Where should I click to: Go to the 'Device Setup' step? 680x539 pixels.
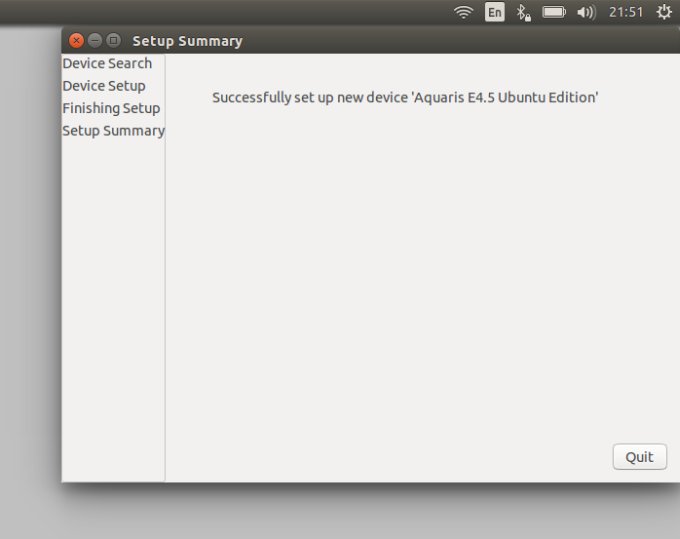tap(104, 86)
